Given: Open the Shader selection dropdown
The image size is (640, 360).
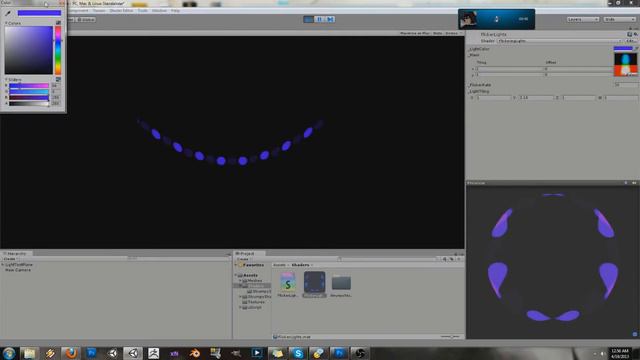Looking at the screenshot, I should click(559, 41).
